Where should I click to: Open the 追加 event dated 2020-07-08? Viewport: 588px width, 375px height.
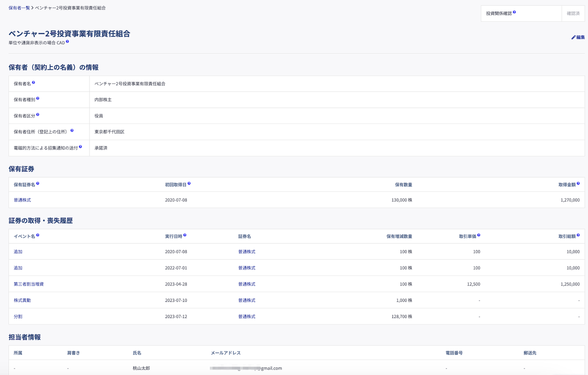pos(18,252)
